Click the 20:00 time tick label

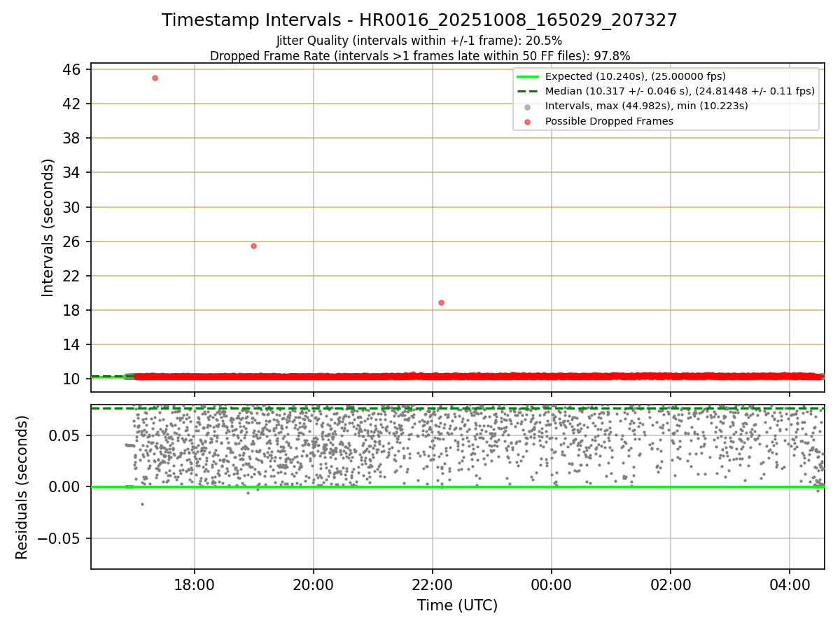point(314,584)
